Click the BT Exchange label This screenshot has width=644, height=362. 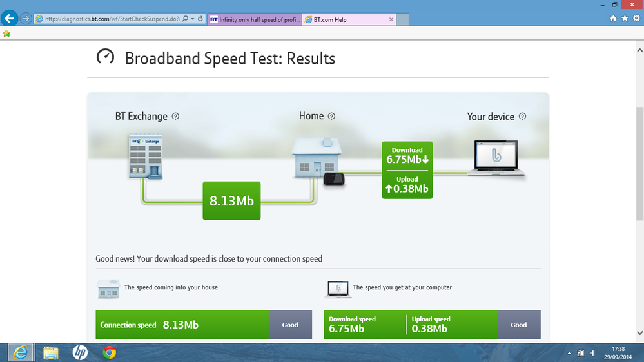tap(141, 116)
